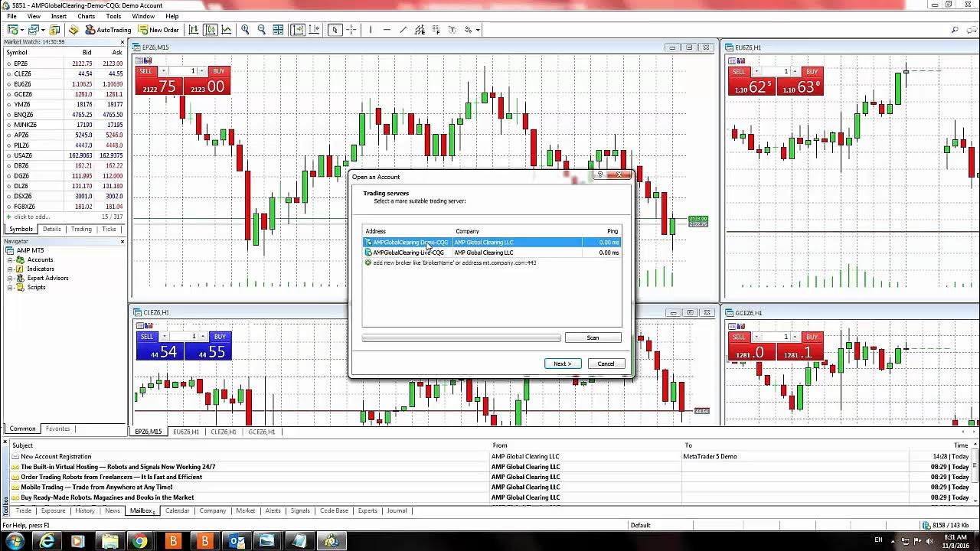
Task: Click the search magnifier at top right
Action: pyautogui.click(x=955, y=30)
